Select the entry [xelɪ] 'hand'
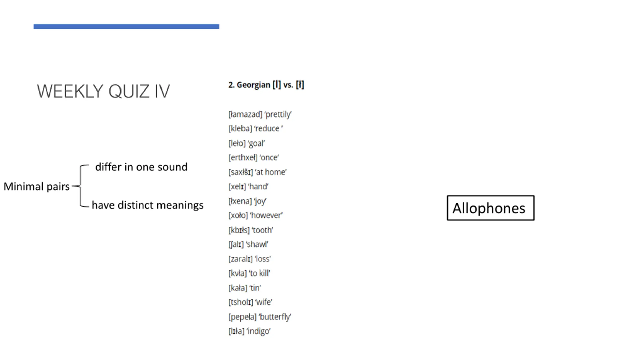 248,187
